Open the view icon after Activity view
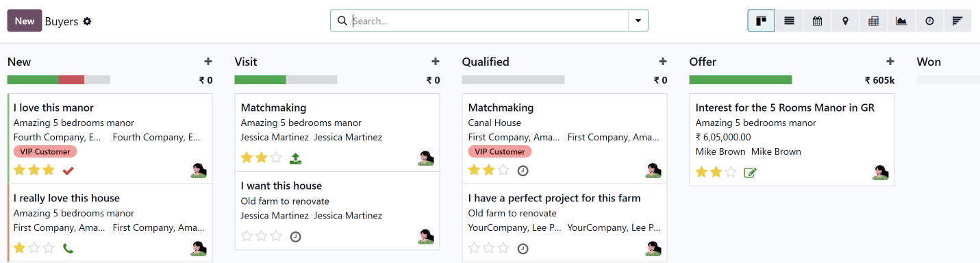 coord(957,21)
